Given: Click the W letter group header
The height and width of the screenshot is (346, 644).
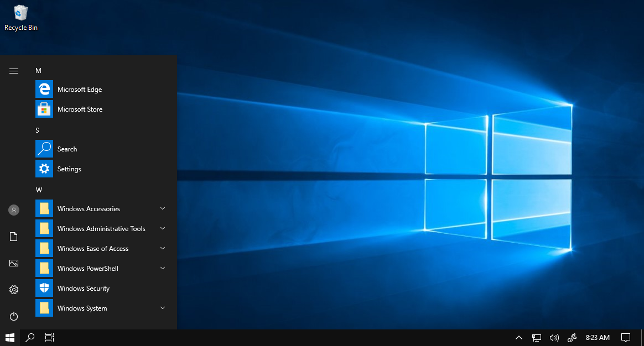Looking at the screenshot, I should pyautogui.click(x=39, y=190).
